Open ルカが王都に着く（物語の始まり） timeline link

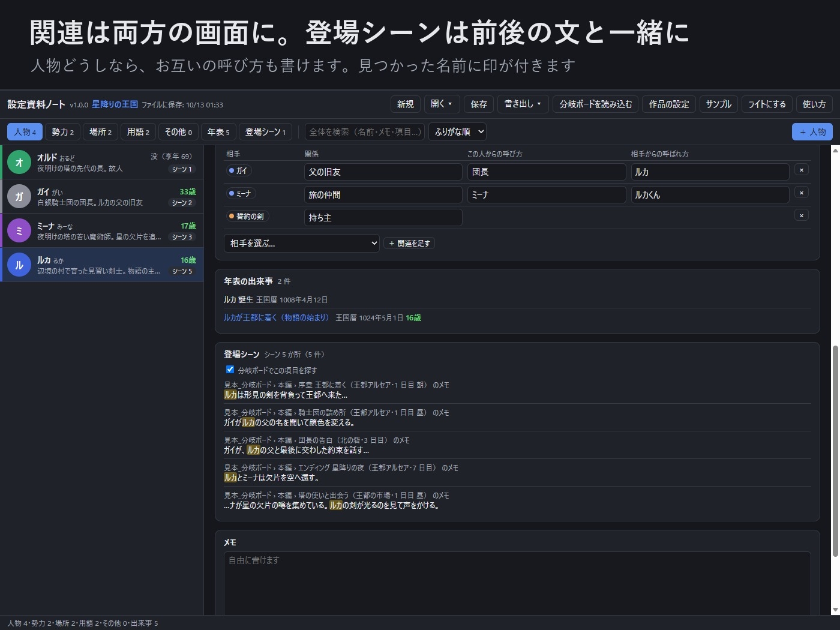277,317
